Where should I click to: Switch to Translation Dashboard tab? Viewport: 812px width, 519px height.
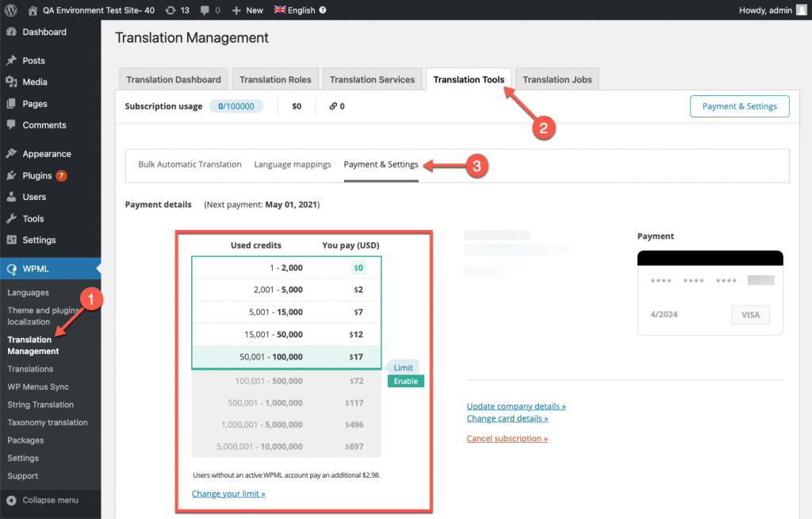pos(174,79)
